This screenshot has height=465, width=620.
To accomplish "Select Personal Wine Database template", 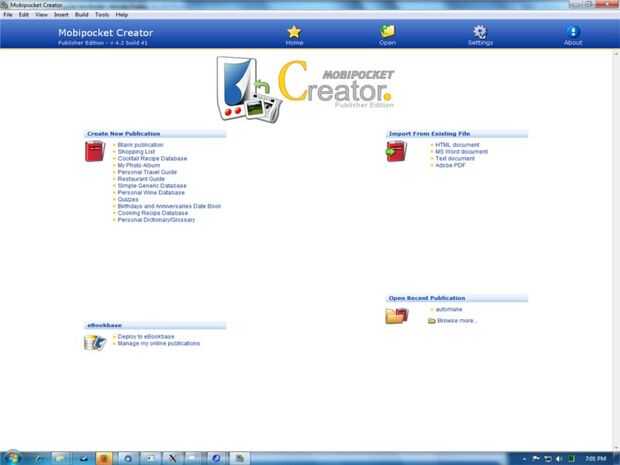I will [151, 193].
